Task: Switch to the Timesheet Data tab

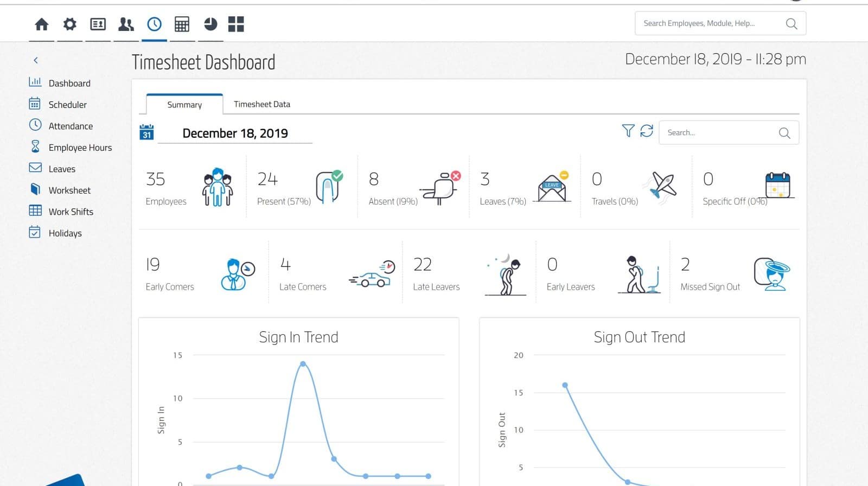Action: click(x=262, y=104)
